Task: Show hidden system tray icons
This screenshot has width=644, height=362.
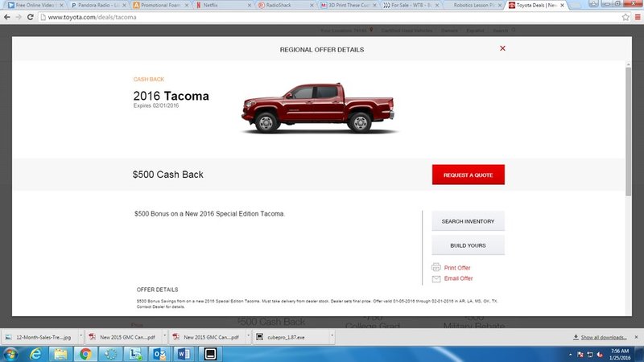Action: point(570,355)
